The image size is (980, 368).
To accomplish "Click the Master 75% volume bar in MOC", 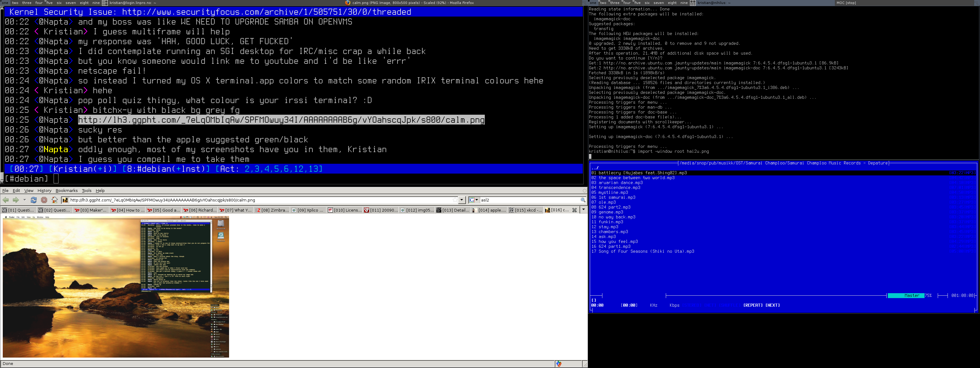I will coord(909,296).
